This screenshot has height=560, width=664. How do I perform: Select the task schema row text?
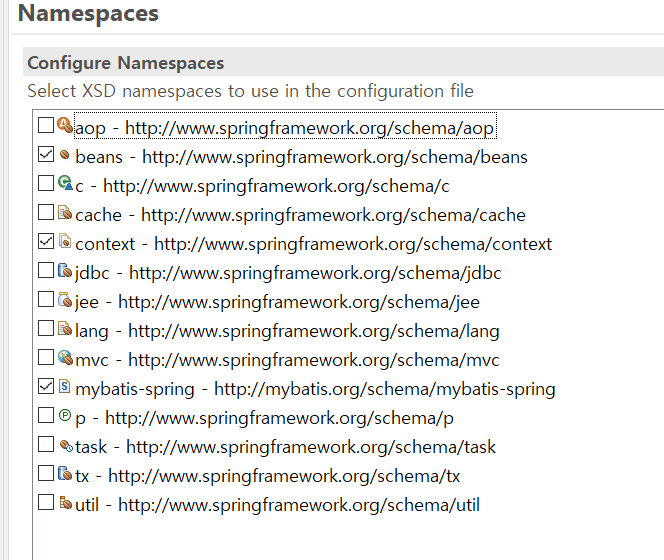pyautogui.click(x=286, y=447)
